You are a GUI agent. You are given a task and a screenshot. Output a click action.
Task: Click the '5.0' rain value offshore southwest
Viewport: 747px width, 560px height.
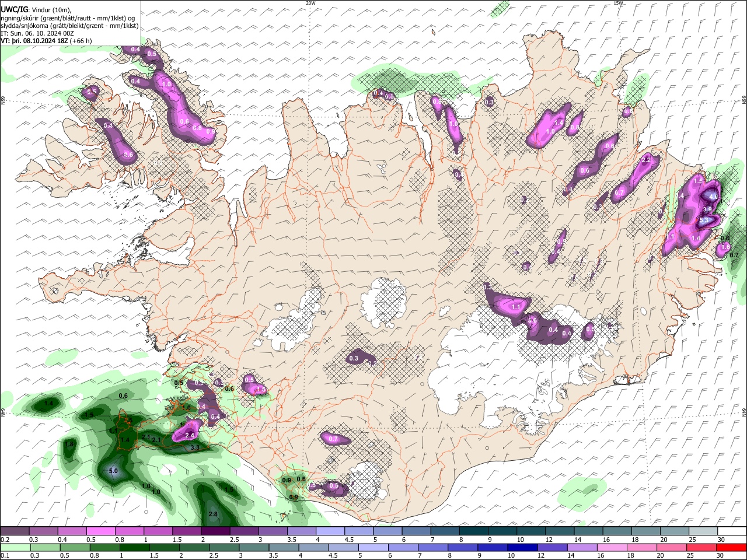click(x=113, y=471)
